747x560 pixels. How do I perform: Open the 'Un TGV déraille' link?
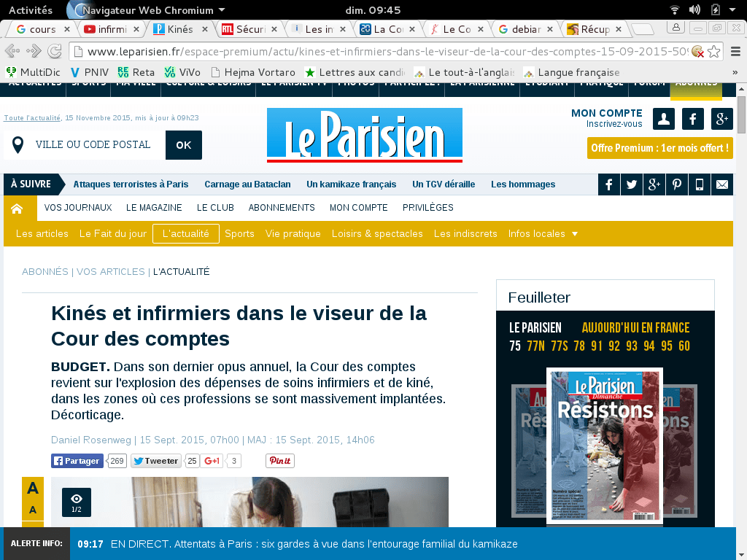click(444, 184)
